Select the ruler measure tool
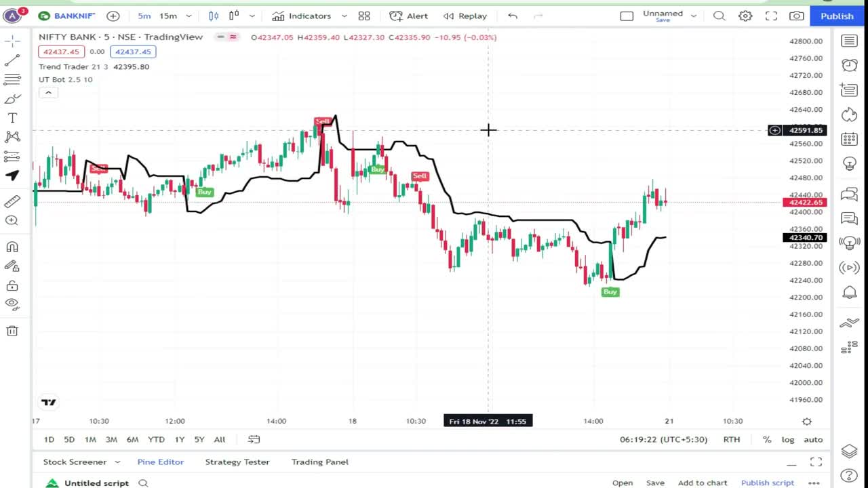This screenshot has width=868, height=488. tap(12, 201)
